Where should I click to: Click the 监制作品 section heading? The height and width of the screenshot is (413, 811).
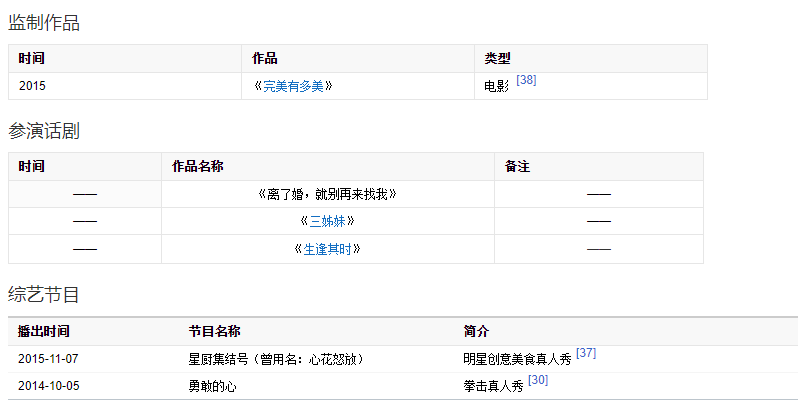[44, 23]
